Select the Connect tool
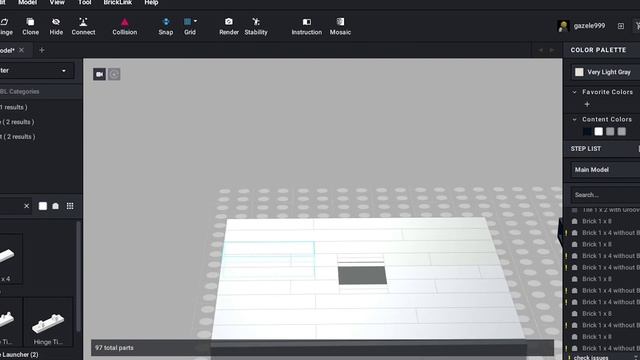 coord(83,26)
